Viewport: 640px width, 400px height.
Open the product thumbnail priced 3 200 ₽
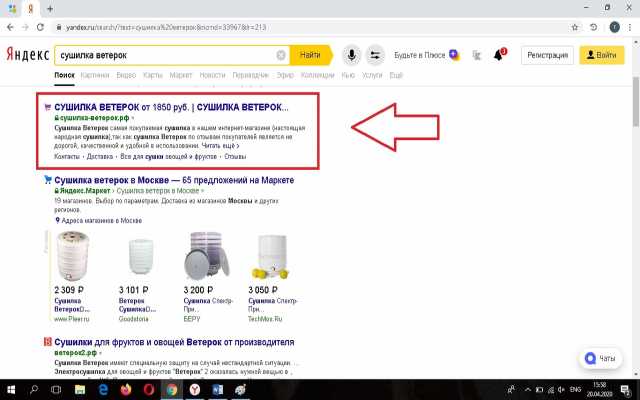207,255
